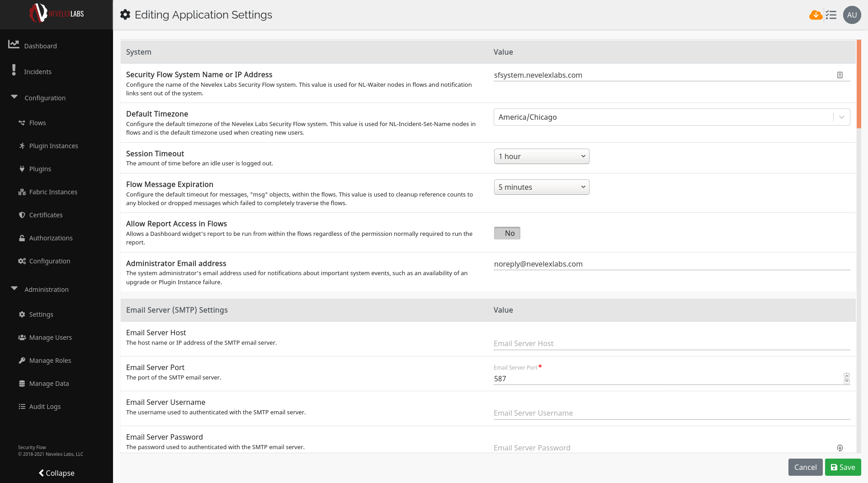Open the Default Timezone dropdown
Image resolution: width=868 pixels, height=483 pixels.
click(671, 117)
